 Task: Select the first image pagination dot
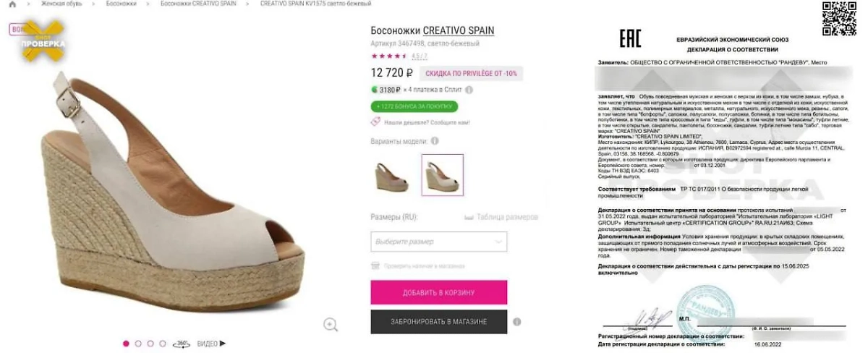[x=126, y=344]
